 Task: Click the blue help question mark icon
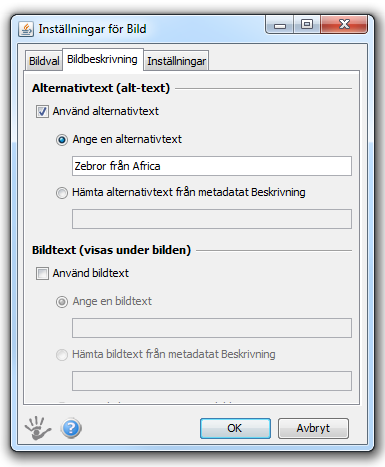71,428
